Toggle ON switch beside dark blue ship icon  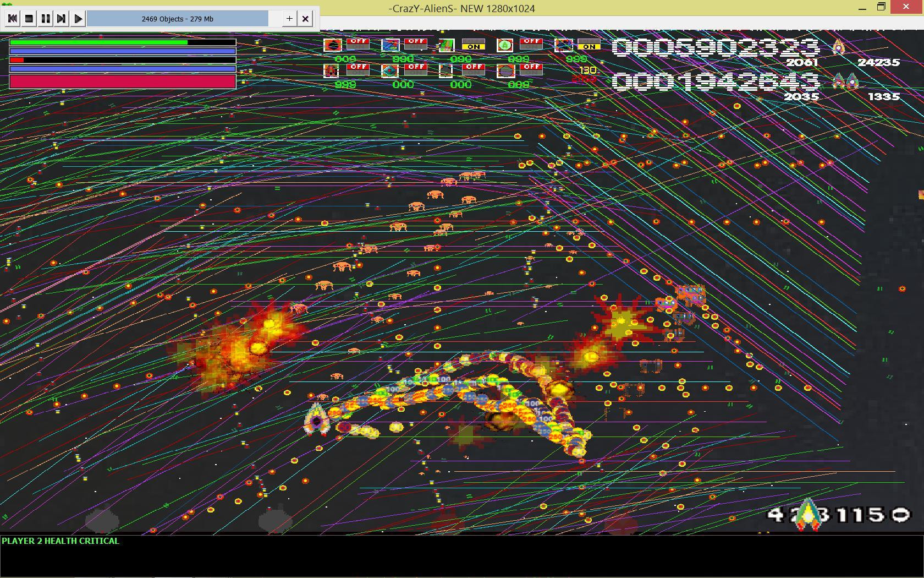coord(588,44)
